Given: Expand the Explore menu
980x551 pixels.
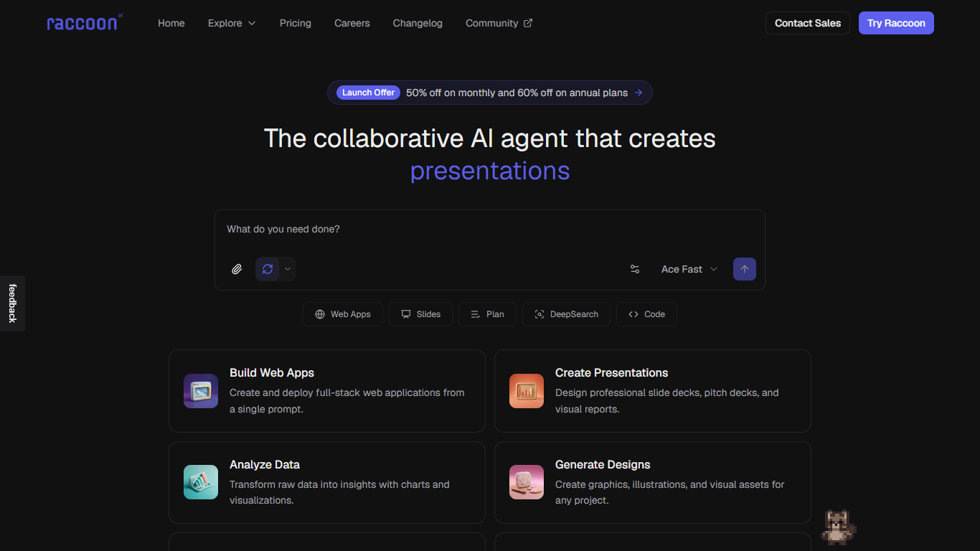Looking at the screenshot, I should [x=232, y=23].
